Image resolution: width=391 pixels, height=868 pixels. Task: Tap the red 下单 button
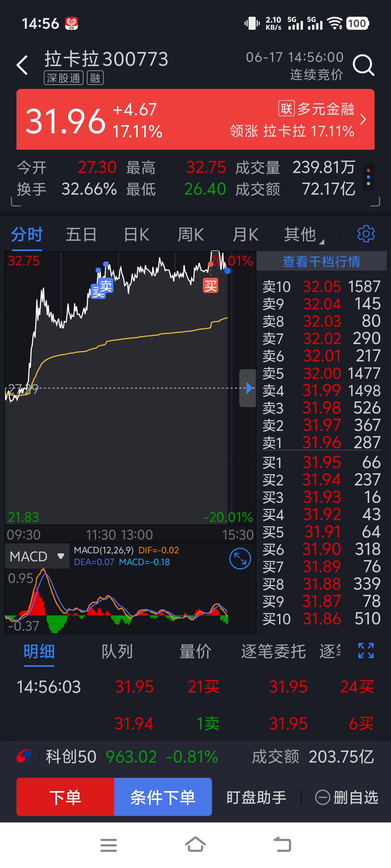click(65, 797)
